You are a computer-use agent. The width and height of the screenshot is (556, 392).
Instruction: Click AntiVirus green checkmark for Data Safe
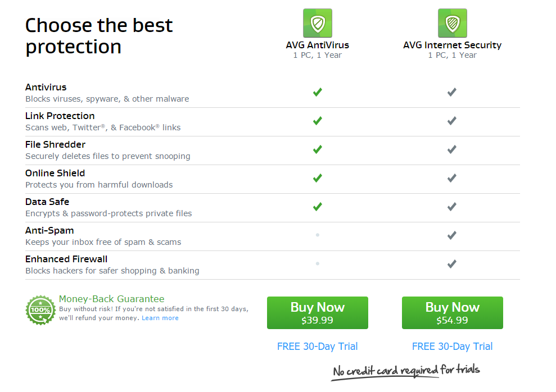318,207
